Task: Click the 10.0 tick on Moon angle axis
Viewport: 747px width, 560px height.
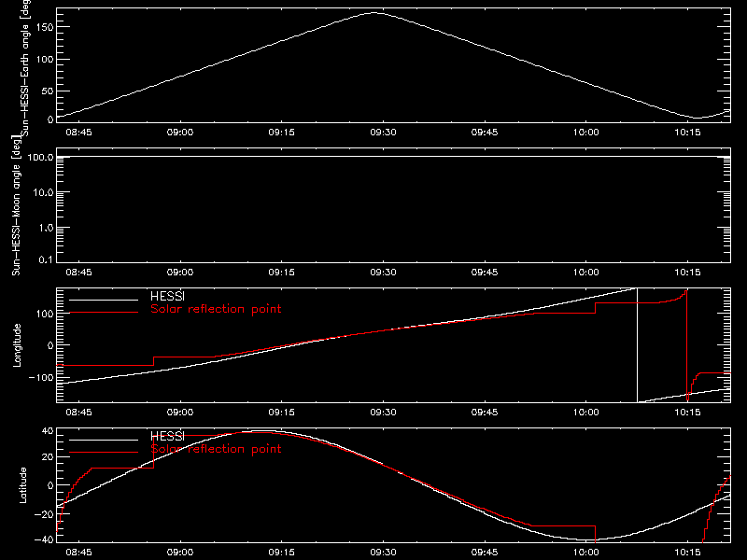Action: click(x=43, y=192)
